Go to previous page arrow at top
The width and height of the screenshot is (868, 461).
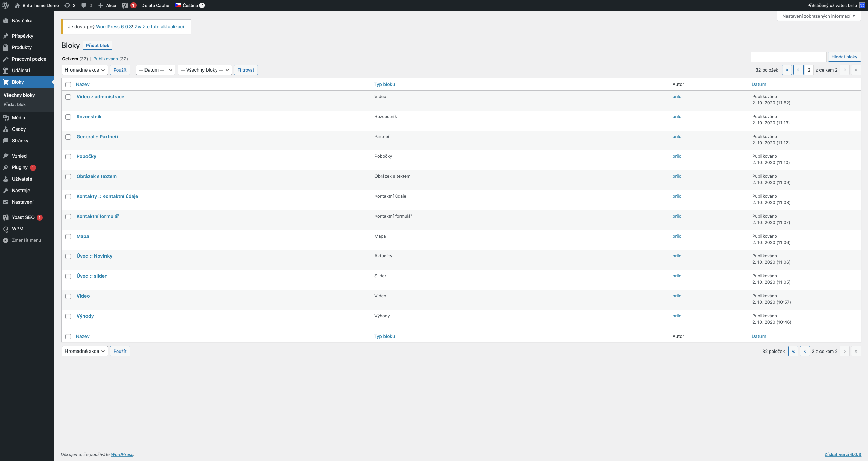[798, 70]
